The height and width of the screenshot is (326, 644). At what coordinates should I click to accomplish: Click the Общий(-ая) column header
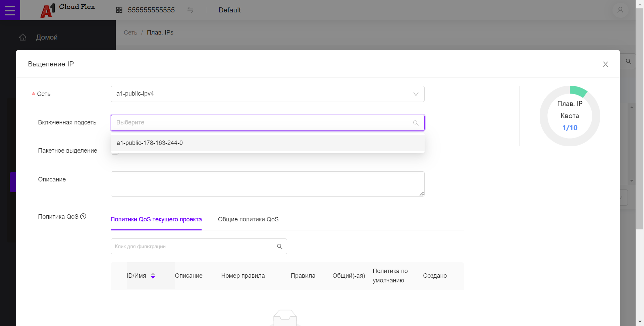pos(348,276)
